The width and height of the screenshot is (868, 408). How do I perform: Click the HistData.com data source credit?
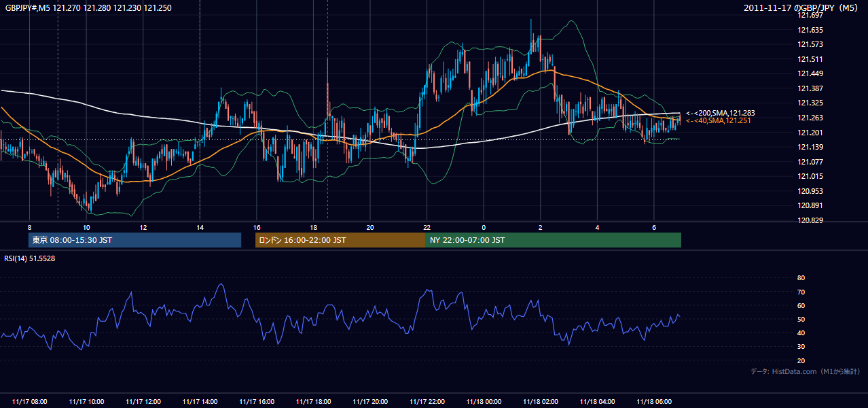click(x=805, y=371)
